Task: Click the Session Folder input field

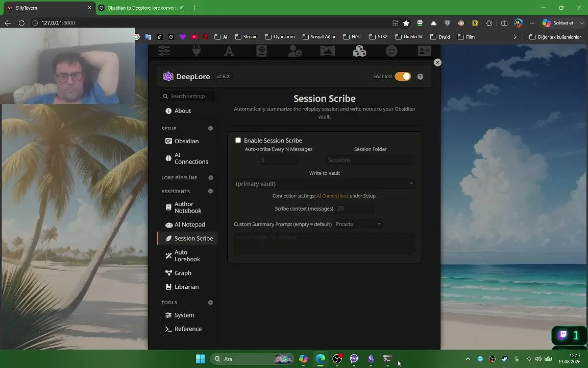Action: click(x=370, y=160)
